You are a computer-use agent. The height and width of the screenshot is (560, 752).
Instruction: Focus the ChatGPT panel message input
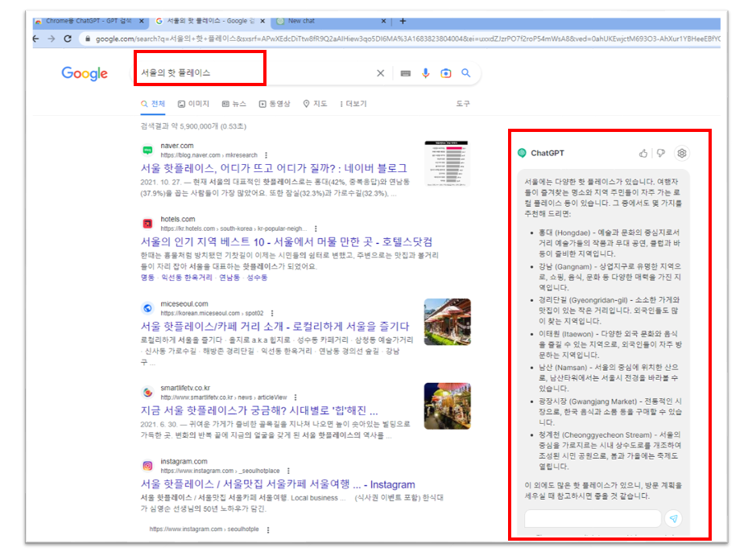tap(593, 519)
